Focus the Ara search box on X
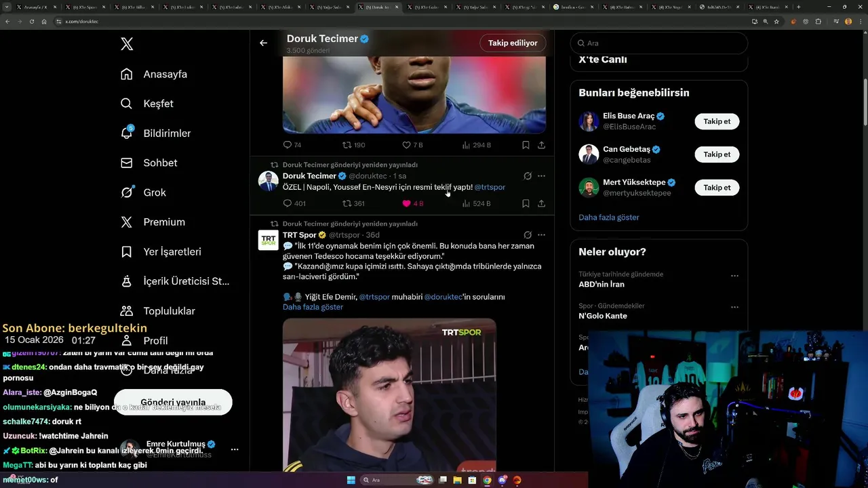The height and width of the screenshot is (488, 868). coord(658,43)
